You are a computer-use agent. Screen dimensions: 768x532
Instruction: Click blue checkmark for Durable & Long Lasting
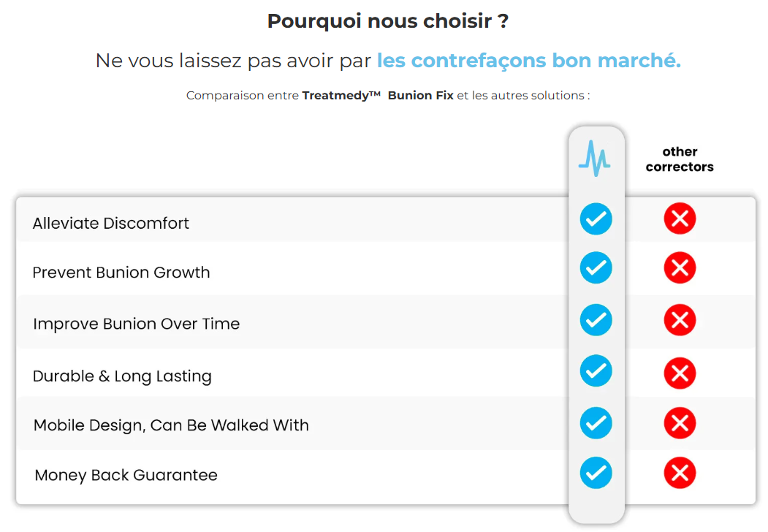coord(596,370)
